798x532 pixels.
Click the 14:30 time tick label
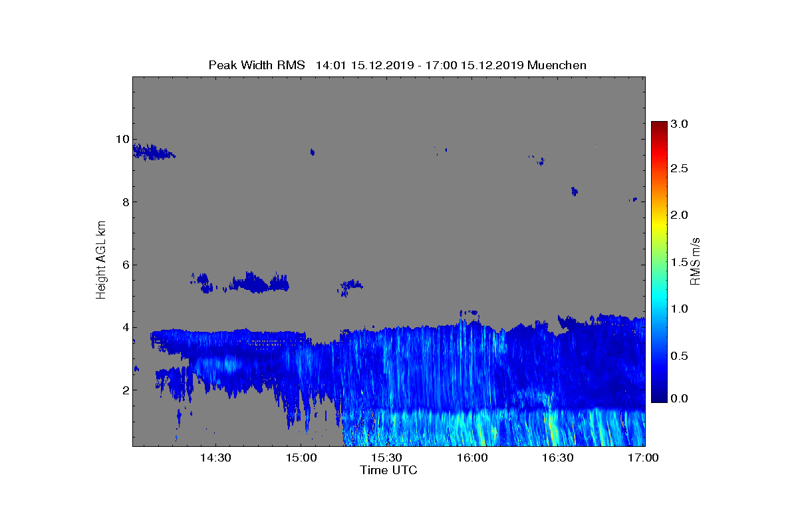215,458
